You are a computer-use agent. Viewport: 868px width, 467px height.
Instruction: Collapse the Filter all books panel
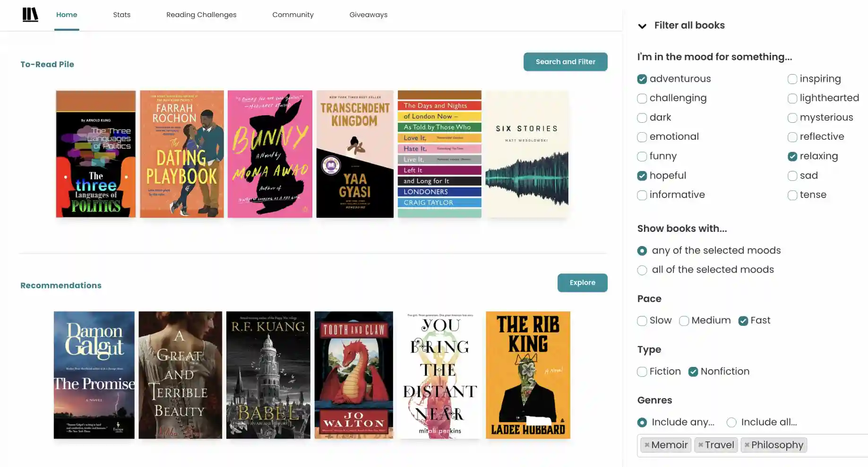tap(642, 26)
